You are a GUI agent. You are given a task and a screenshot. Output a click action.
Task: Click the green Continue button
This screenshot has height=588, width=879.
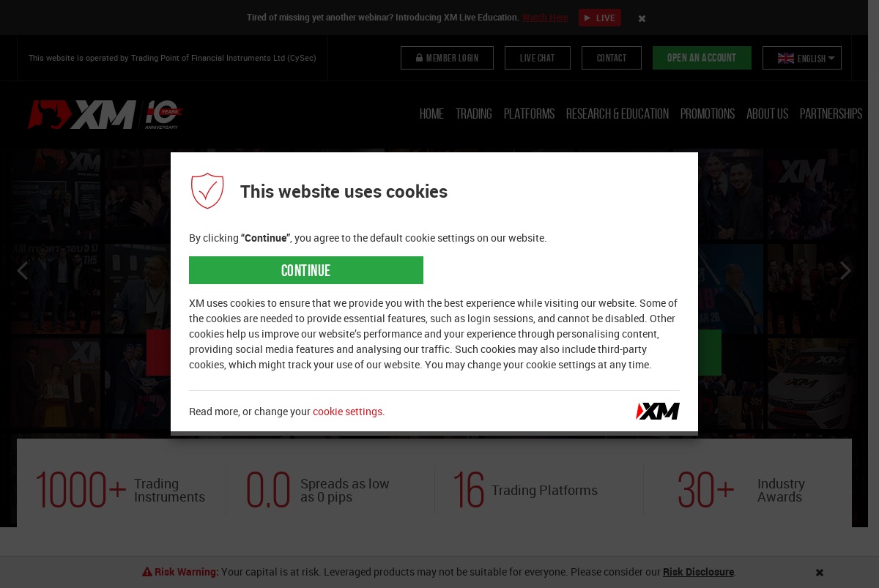click(306, 270)
